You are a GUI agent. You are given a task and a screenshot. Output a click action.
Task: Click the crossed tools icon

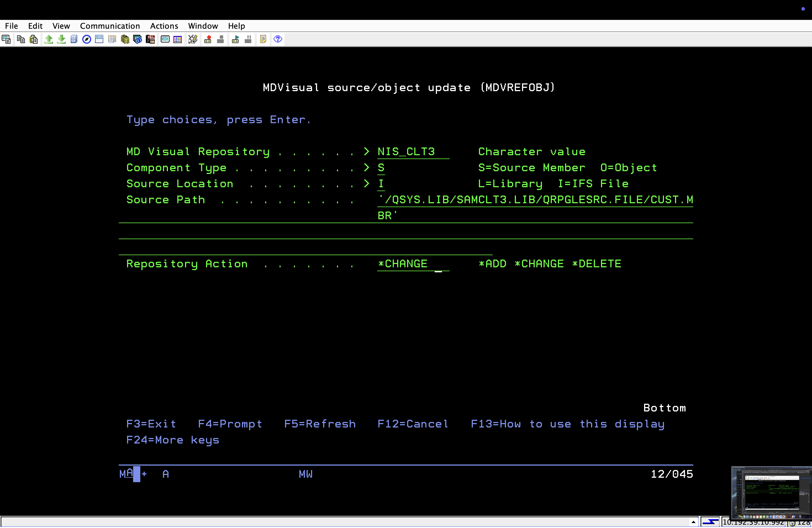(193, 39)
